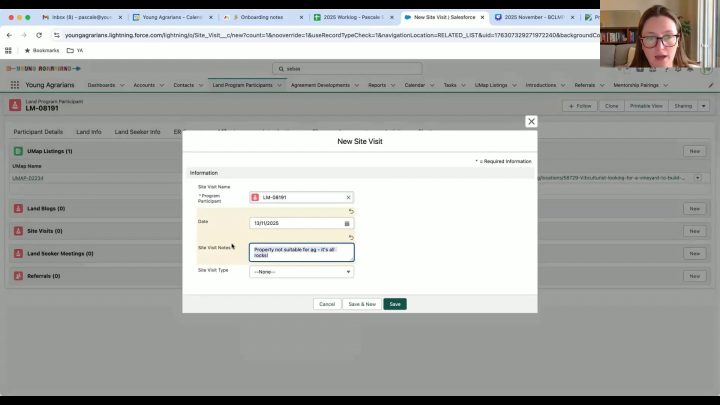720x405 pixels.
Task: Cancel the new site visit form
Action: [x=327, y=304]
